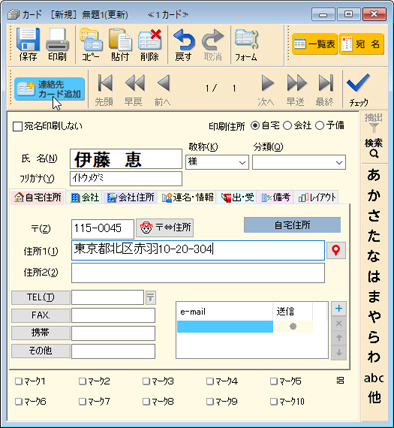Click the 連絡先カード追加 button
Screen dimensions: 394x428
click(50, 89)
